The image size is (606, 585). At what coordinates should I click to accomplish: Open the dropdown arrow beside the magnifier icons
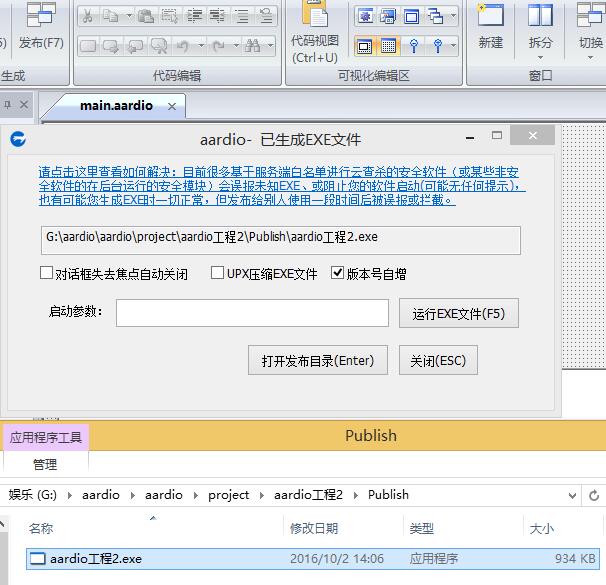click(x=453, y=46)
